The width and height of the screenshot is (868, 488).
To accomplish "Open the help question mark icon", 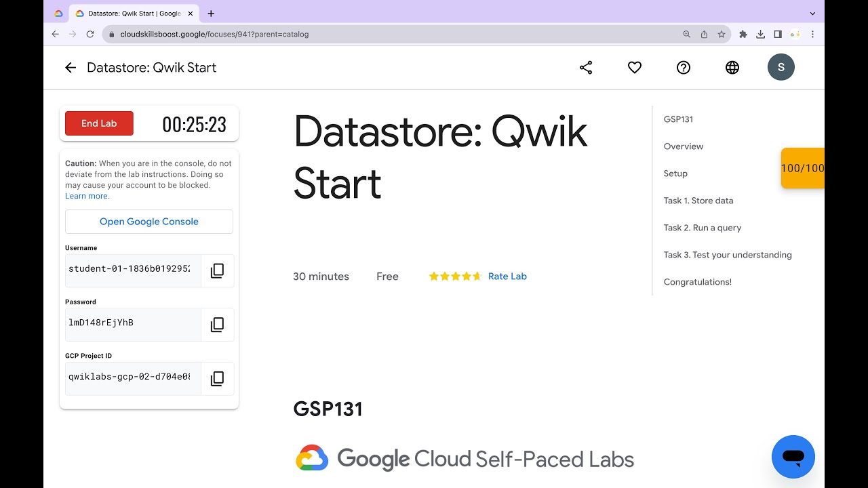I will 684,68.
